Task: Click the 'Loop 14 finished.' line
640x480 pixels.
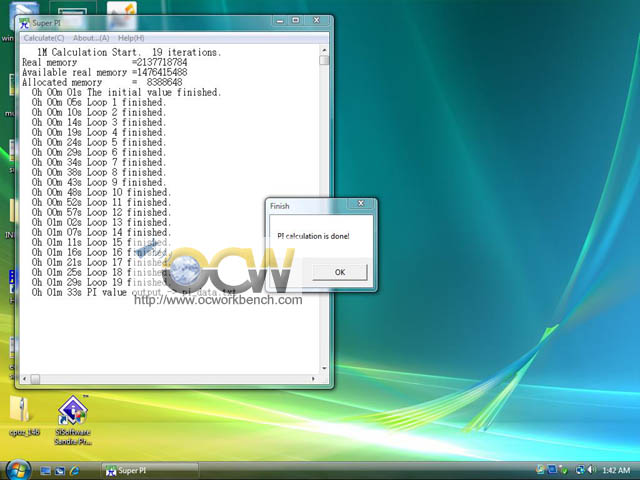Action: 101,232
